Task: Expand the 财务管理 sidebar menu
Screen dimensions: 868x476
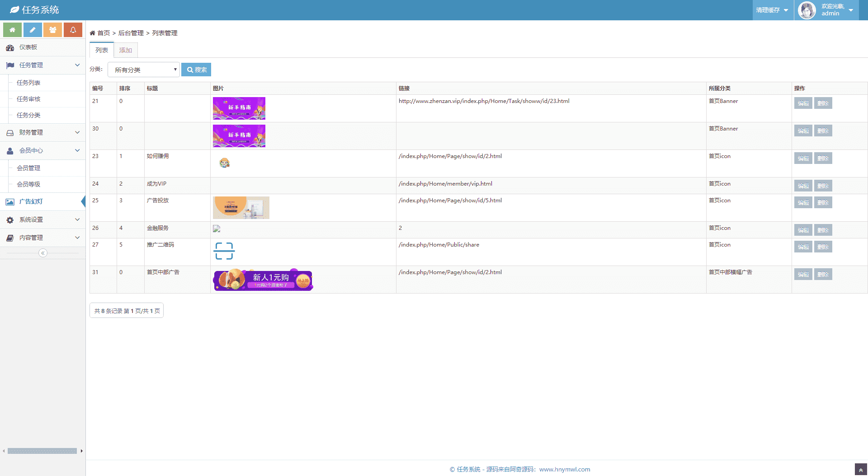Action: pos(42,132)
